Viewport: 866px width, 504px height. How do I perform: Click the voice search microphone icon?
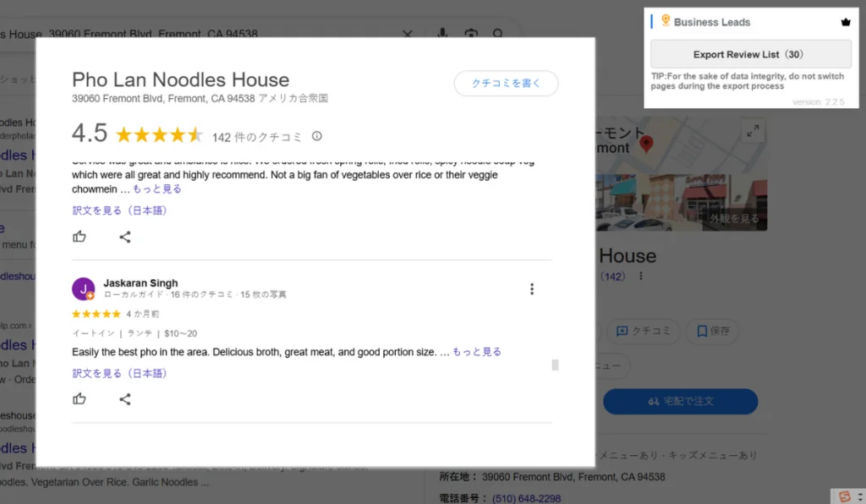(442, 33)
